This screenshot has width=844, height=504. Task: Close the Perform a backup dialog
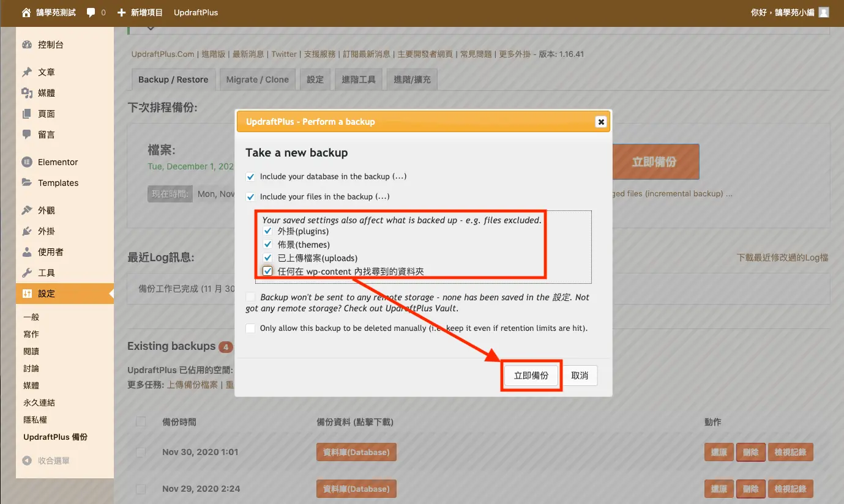[x=601, y=122]
